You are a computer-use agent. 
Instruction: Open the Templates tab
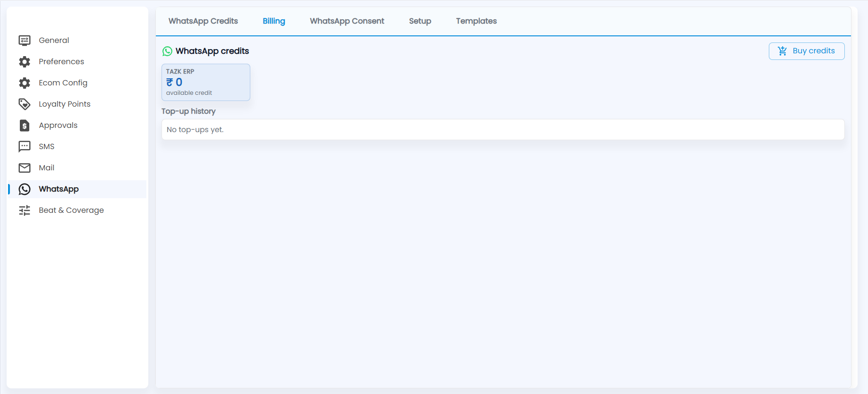click(477, 21)
